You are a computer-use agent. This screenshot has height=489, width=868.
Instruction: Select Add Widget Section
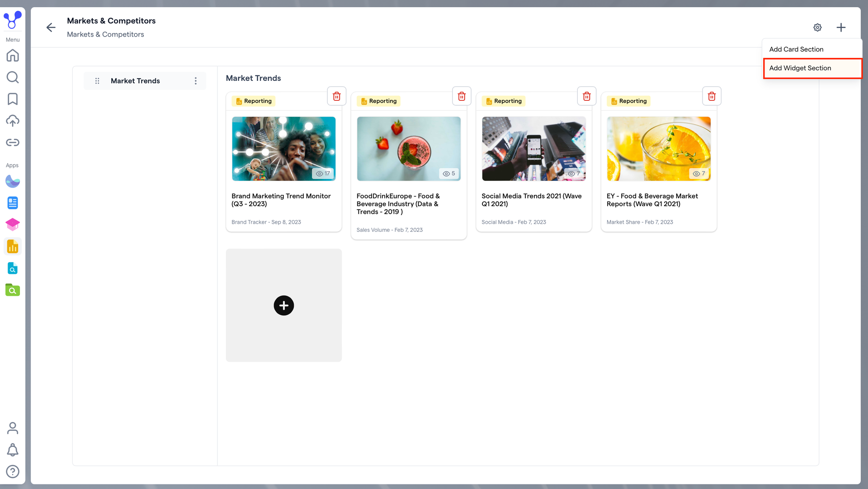812,68
